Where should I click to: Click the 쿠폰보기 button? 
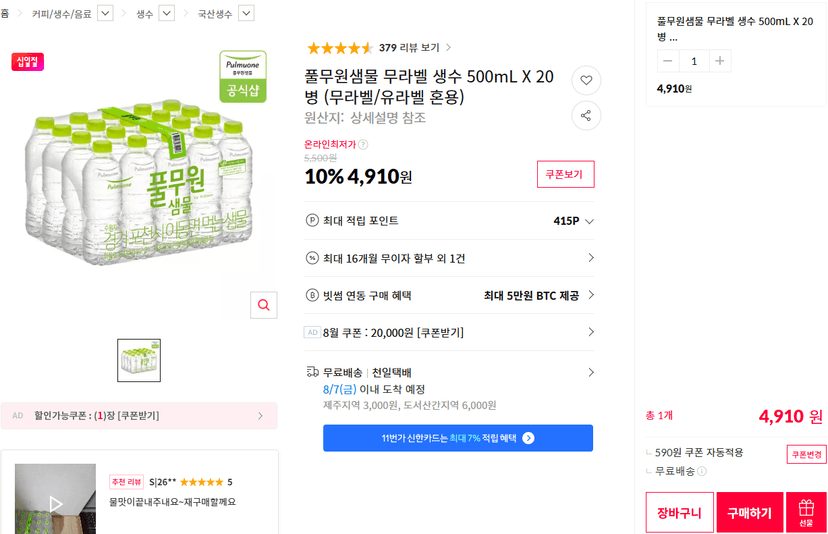[x=566, y=174]
